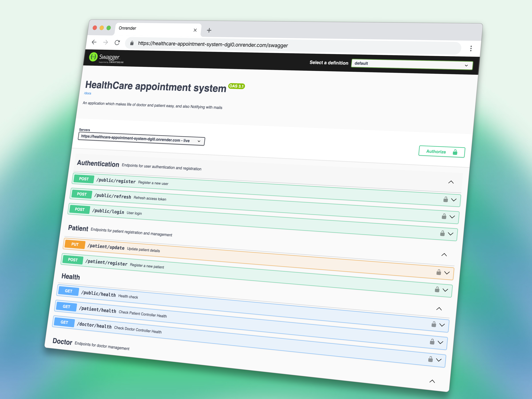Click the POST badge beside /public/login
The image size is (532, 399).
(80, 209)
